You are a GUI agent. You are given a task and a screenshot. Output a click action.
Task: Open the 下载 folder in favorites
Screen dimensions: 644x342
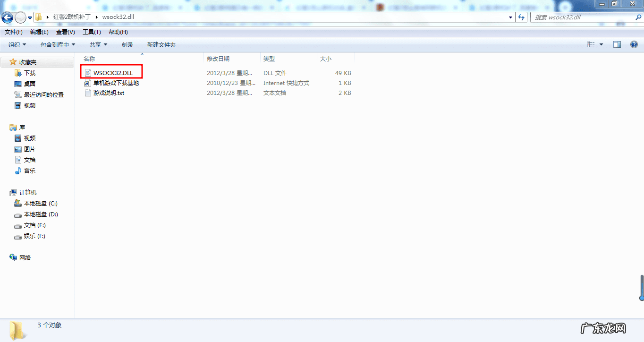point(30,73)
